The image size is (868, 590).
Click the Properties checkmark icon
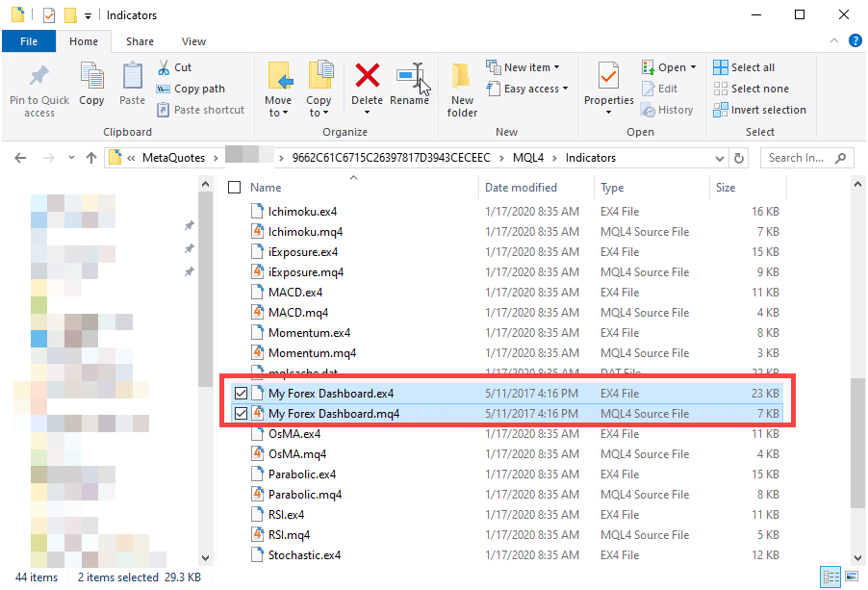click(608, 76)
